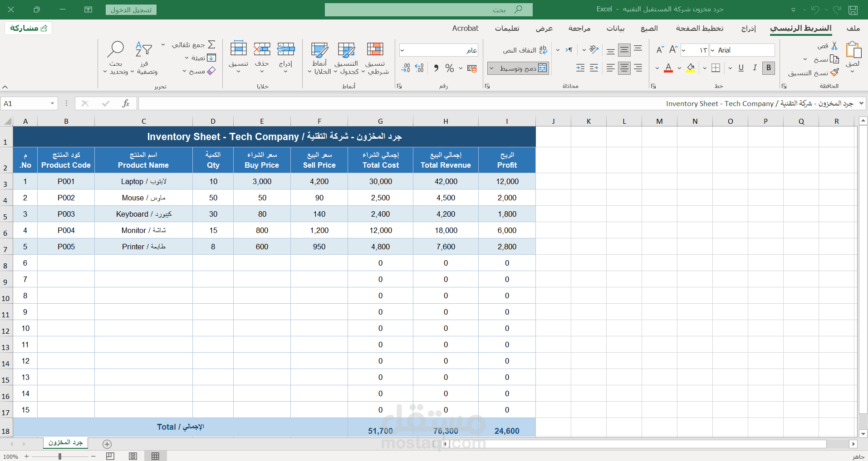This screenshot has height=461, width=868.
Task: Click the Borders icon
Action: click(x=716, y=68)
